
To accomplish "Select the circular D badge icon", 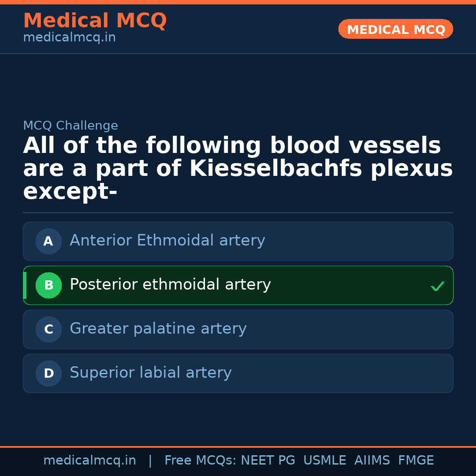I will pyautogui.click(x=48, y=373).
